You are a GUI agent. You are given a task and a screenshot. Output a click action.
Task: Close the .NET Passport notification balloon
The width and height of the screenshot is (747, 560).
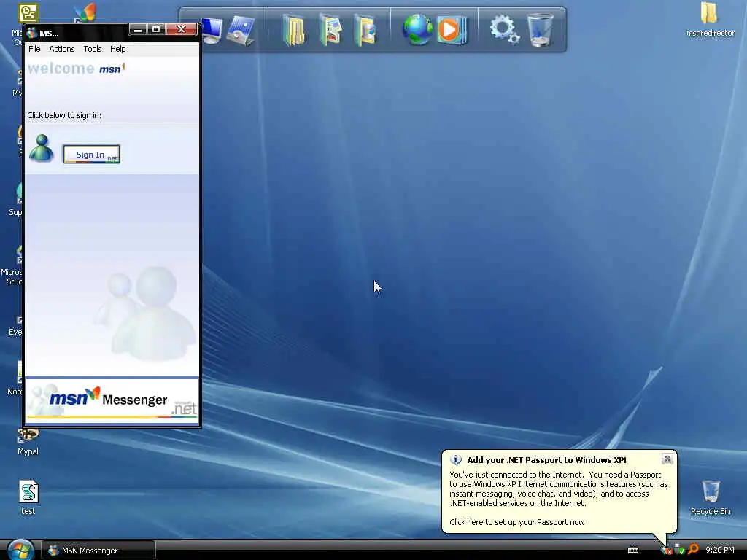667,459
